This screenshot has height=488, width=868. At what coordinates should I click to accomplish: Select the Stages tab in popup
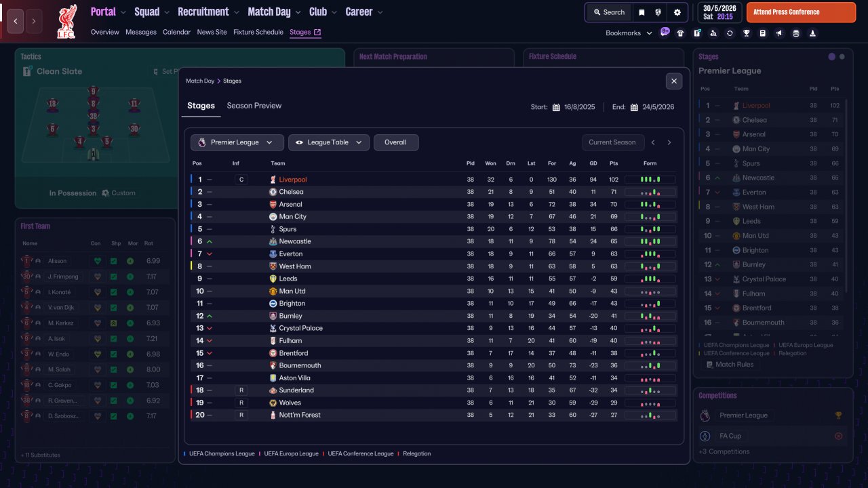click(x=201, y=106)
